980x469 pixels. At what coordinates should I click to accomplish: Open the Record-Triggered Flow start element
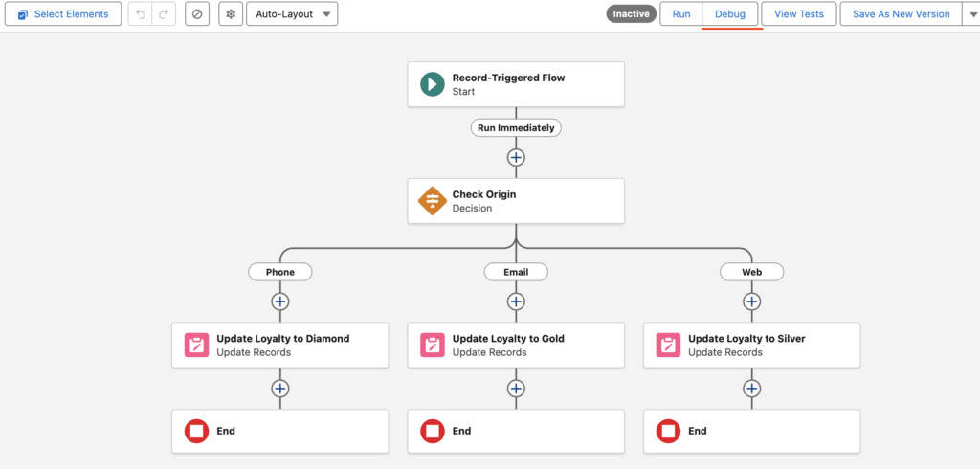[x=516, y=84]
